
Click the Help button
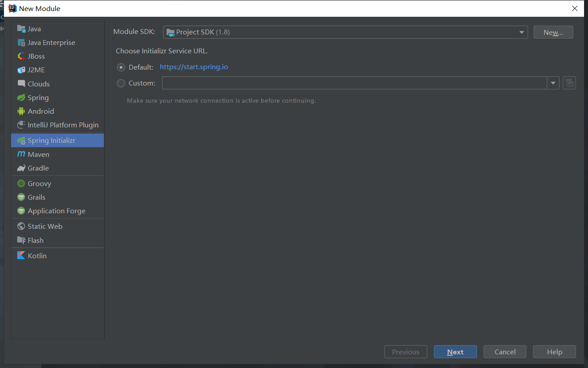(554, 352)
